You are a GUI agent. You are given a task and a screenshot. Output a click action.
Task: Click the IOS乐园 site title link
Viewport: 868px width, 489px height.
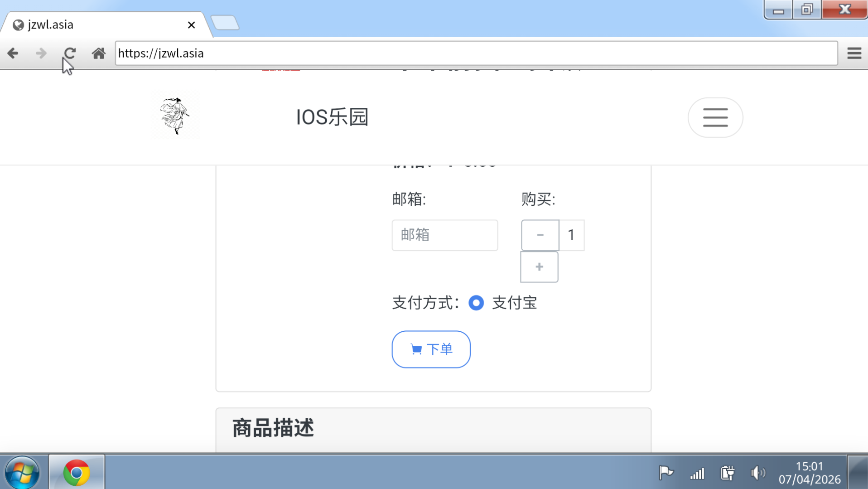point(332,117)
